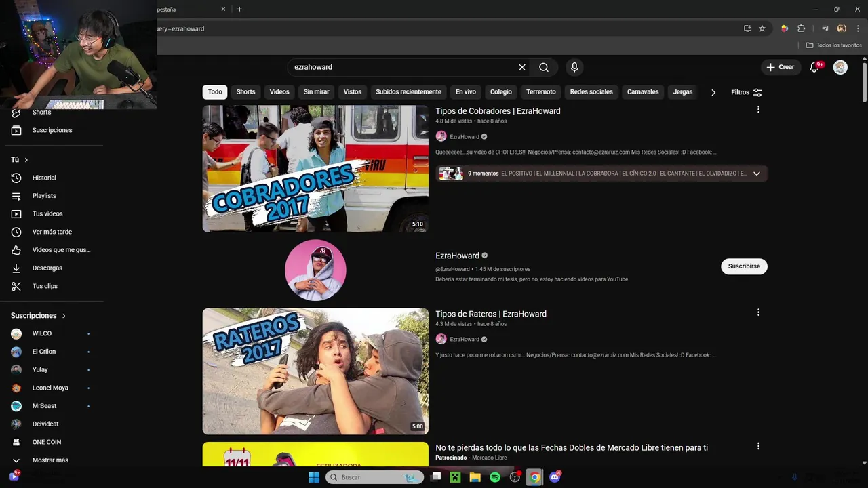Select the Colegio filter chip

click(x=501, y=92)
